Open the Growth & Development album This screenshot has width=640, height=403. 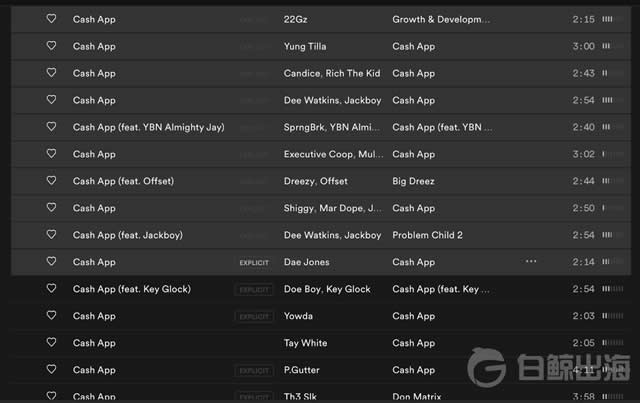[441, 19]
